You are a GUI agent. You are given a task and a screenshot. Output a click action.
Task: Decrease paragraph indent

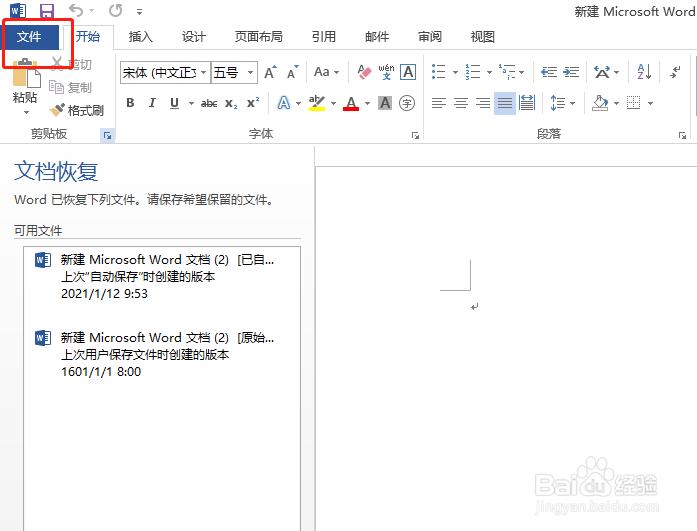tap(549, 72)
